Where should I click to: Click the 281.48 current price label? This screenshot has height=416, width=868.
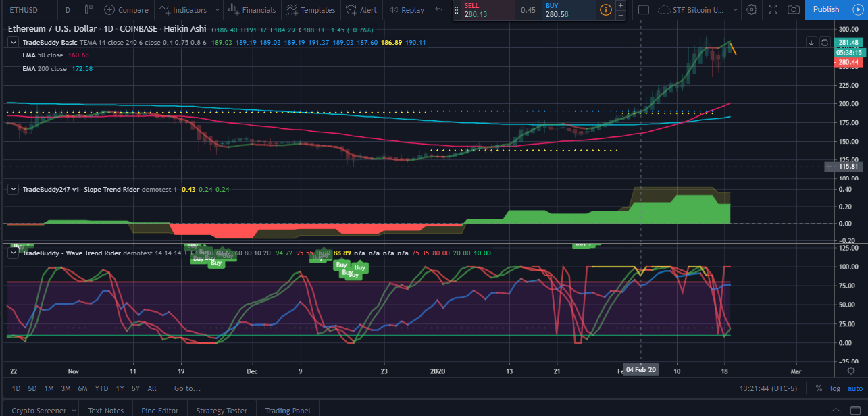coord(849,42)
